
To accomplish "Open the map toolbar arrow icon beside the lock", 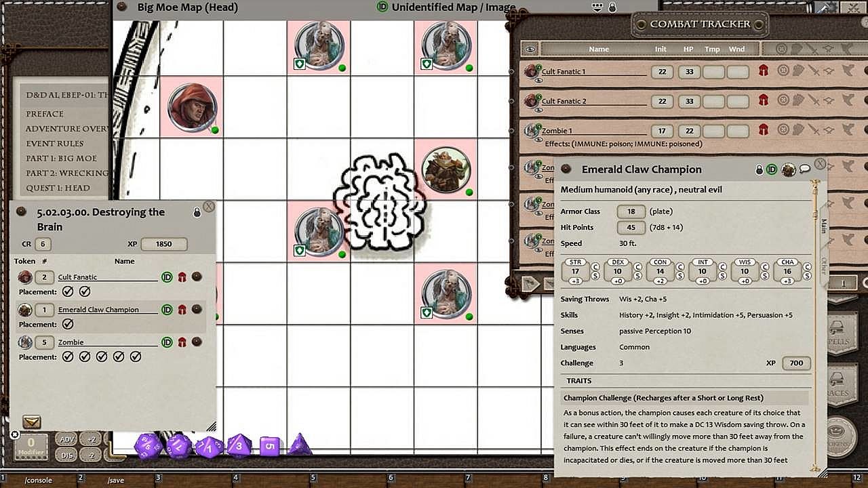I will (597, 7).
